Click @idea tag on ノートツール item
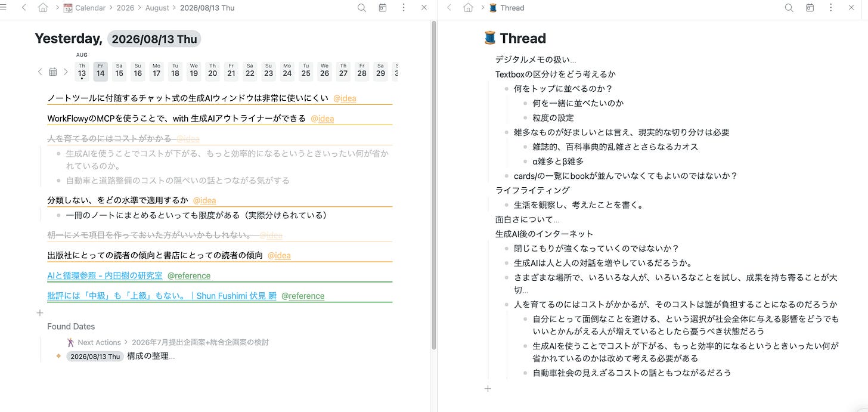 (x=345, y=98)
